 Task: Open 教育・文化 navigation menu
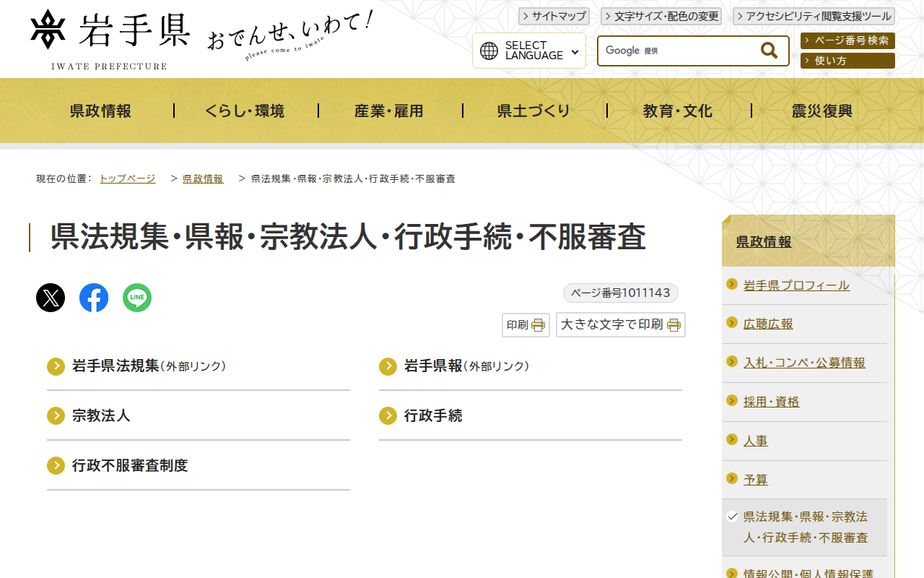pos(678,111)
